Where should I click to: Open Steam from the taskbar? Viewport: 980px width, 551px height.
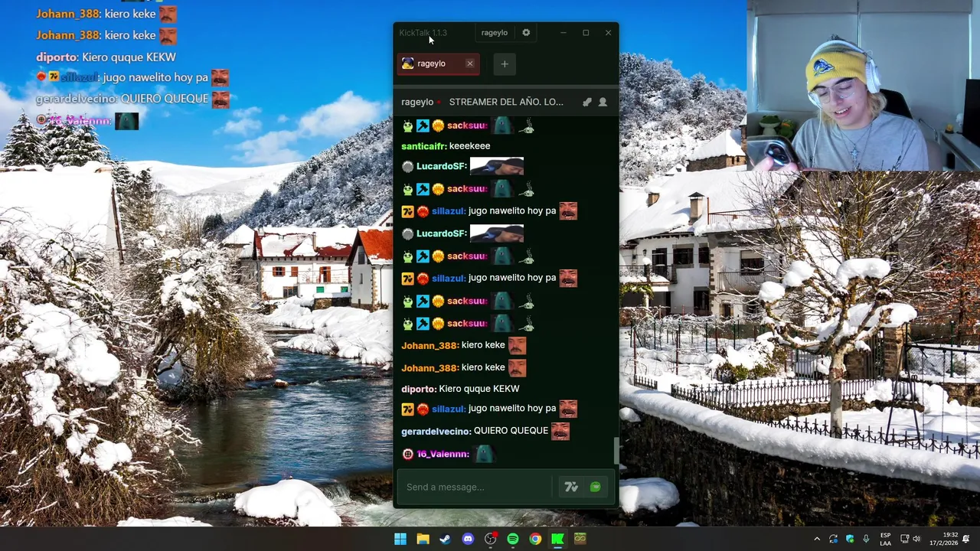click(x=445, y=540)
